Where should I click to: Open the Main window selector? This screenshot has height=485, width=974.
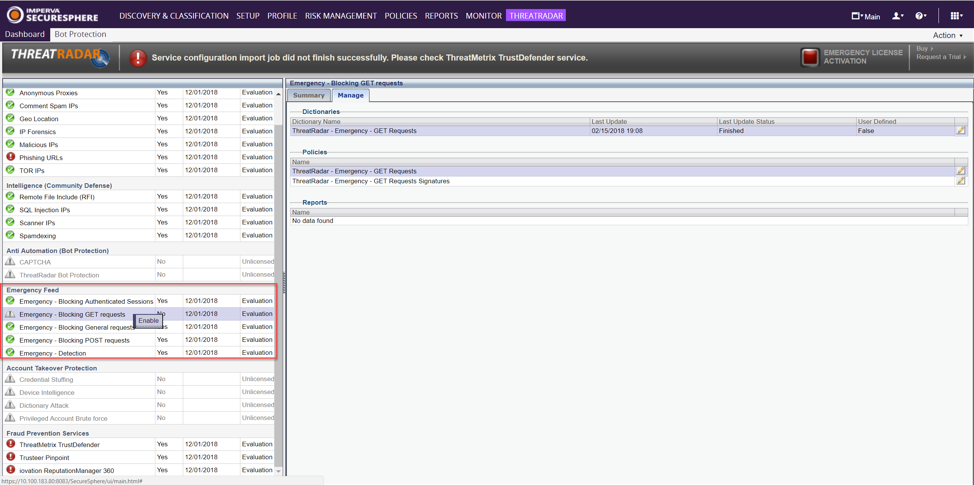[865, 16]
